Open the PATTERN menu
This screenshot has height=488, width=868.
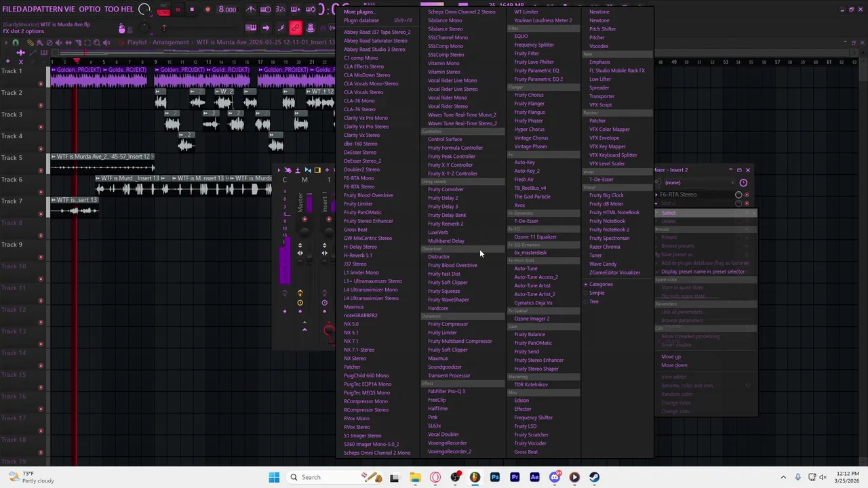pyautogui.click(x=47, y=9)
